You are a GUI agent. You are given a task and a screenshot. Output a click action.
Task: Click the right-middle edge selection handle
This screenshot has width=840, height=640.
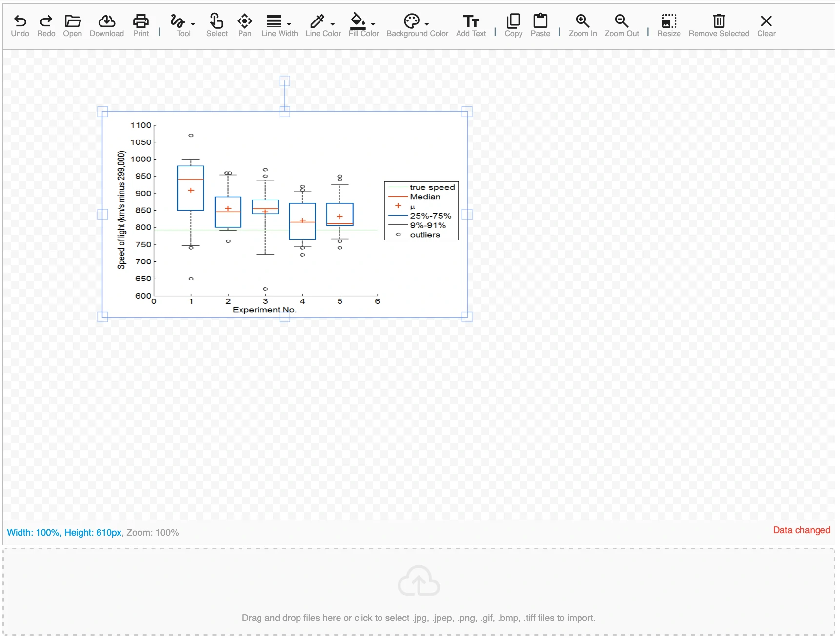[467, 214]
